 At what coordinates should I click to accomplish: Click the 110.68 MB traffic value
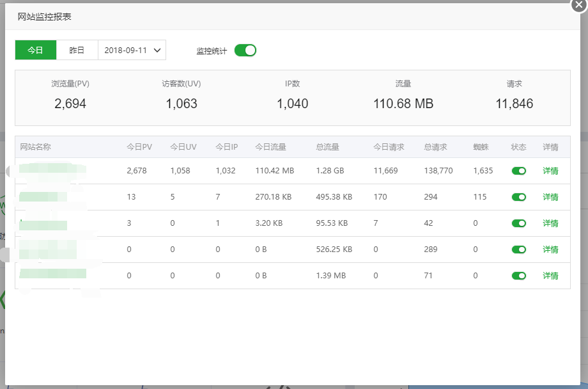point(403,104)
